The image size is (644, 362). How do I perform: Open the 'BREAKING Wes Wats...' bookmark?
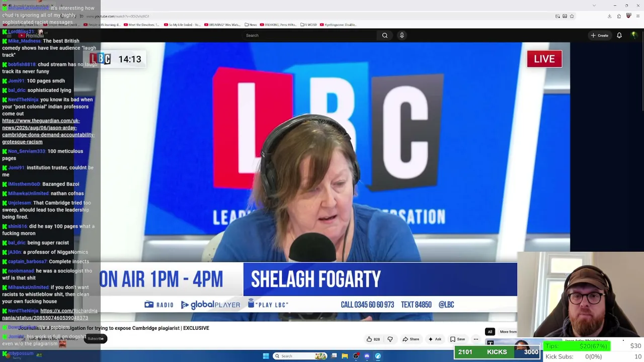[222, 25]
